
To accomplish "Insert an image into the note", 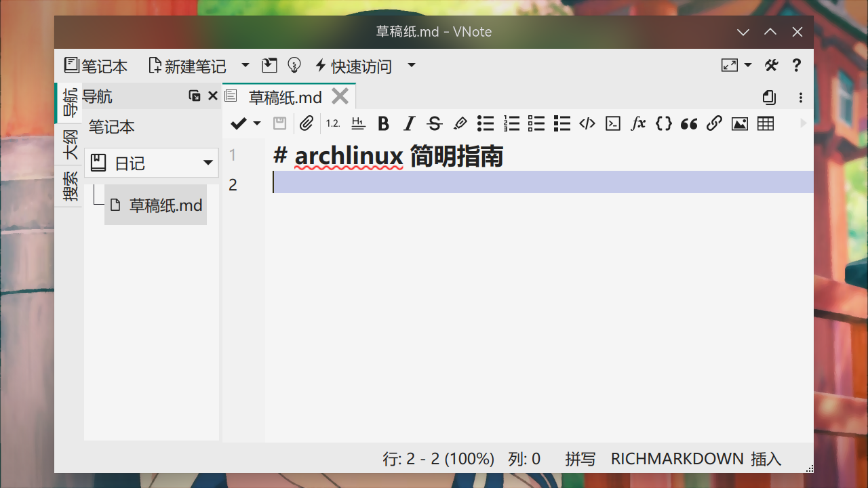I will tap(740, 123).
